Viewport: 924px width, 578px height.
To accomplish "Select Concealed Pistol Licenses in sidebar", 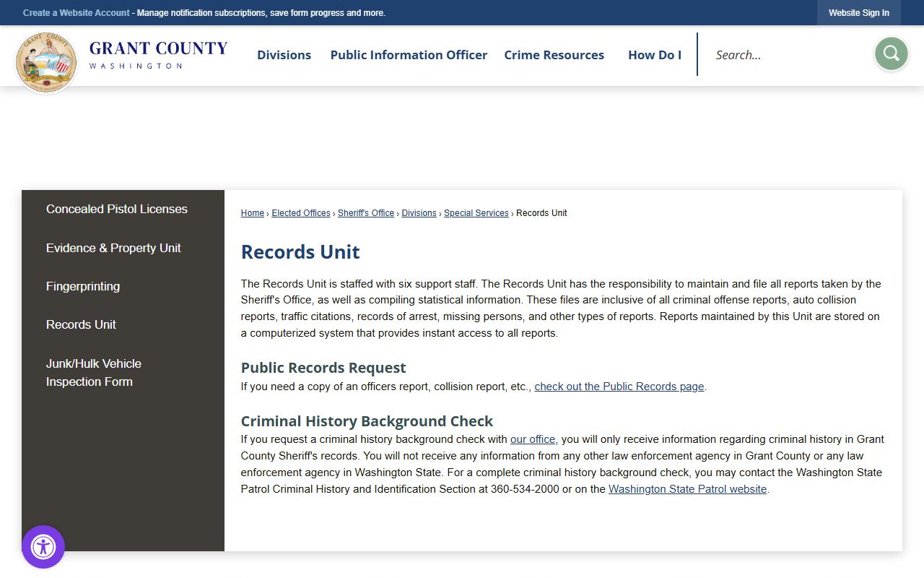I will click(117, 209).
